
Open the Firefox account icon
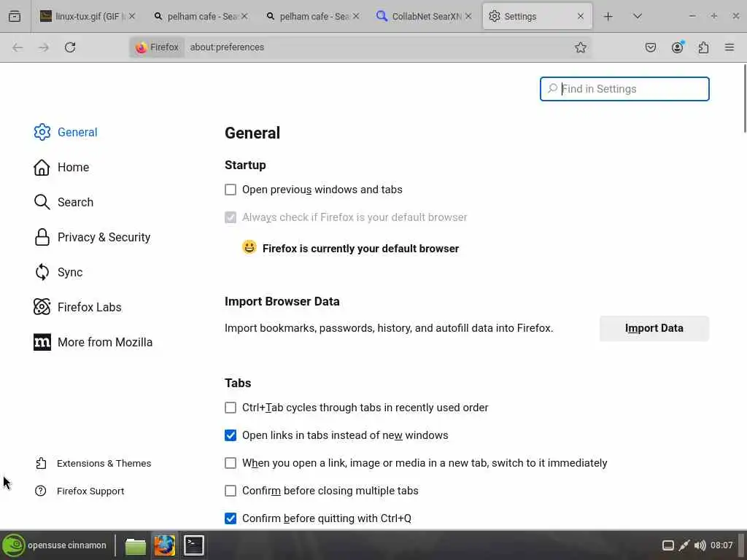[x=677, y=47]
